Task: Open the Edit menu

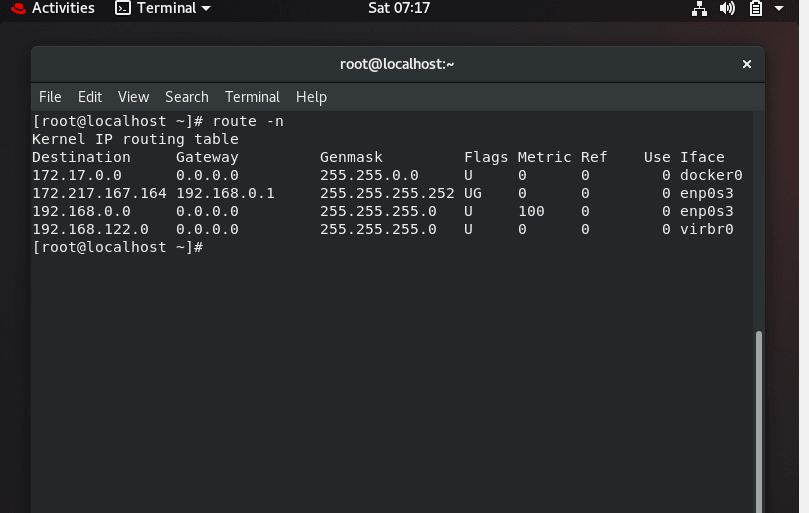Action: pos(90,97)
